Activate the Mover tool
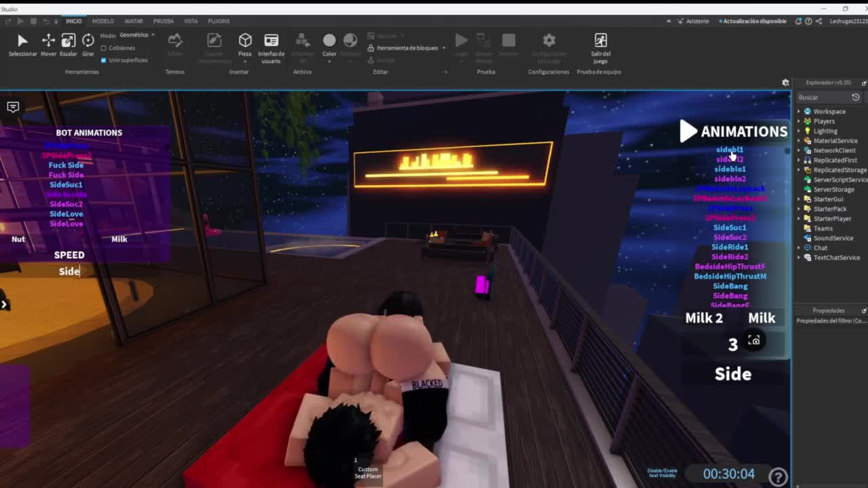Screen dimensions: 868x488 (x=48, y=45)
